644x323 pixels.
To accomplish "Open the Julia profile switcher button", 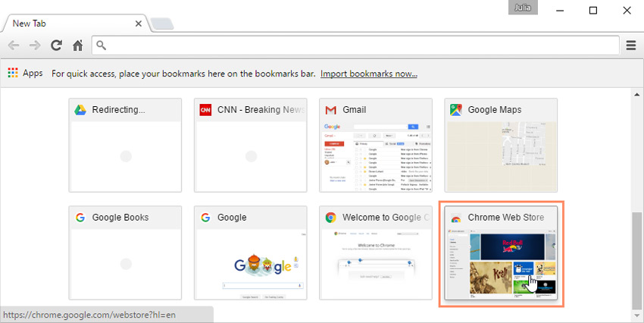I will [x=523, y=8].
